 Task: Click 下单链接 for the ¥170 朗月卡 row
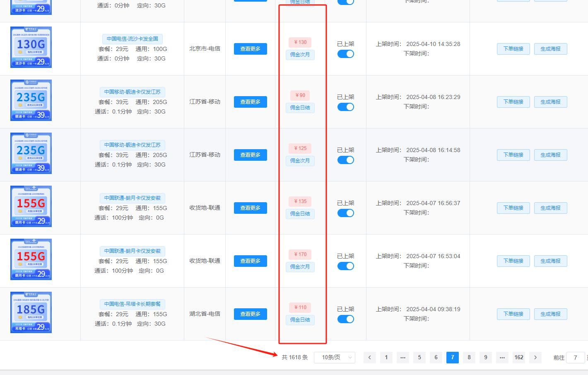click(x=513, y=261)
